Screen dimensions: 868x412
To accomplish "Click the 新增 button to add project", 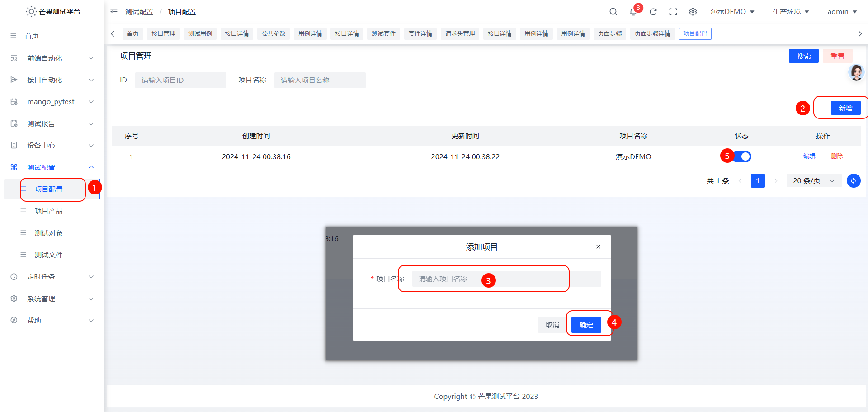I will click(845, 108).
